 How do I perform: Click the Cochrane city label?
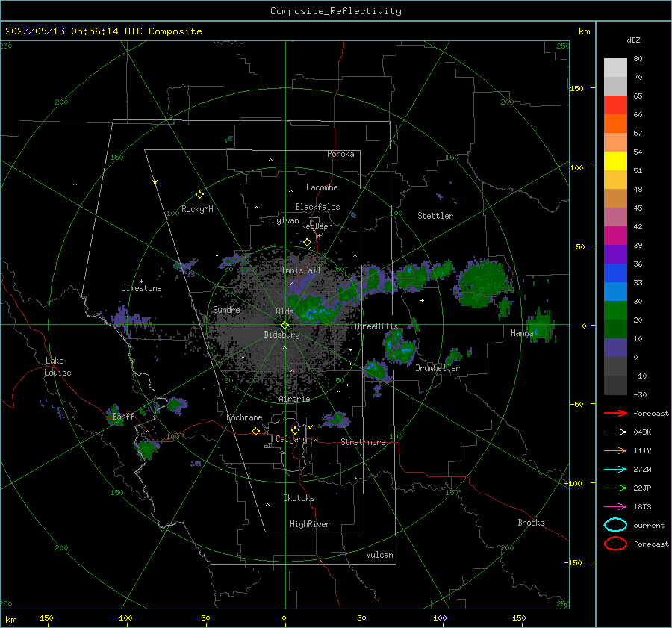[x=244, y=417]
